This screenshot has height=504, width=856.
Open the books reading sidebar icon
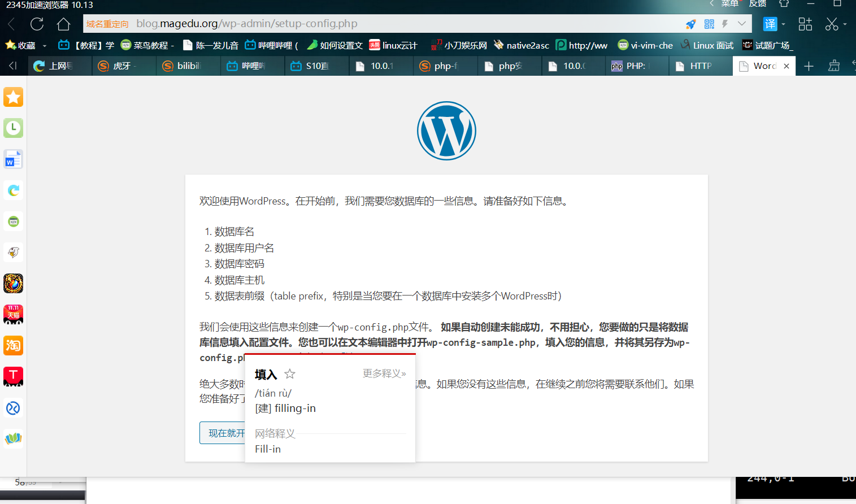coord(13,439)
